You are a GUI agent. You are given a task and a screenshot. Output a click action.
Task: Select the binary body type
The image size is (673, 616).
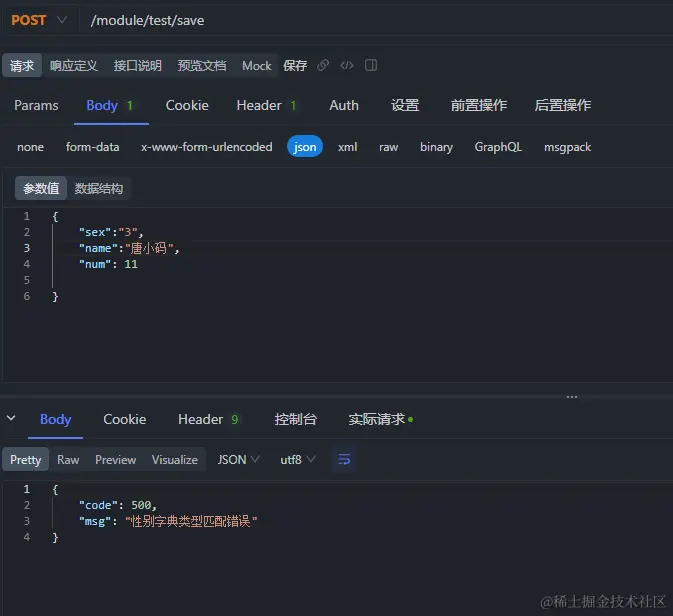coord(436,147)
